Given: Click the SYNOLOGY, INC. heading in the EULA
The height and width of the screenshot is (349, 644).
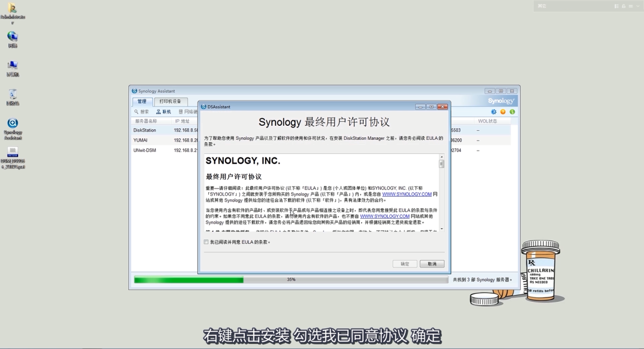Looking at the screenshot, I should pyautogui.click(x=243, y=161).
